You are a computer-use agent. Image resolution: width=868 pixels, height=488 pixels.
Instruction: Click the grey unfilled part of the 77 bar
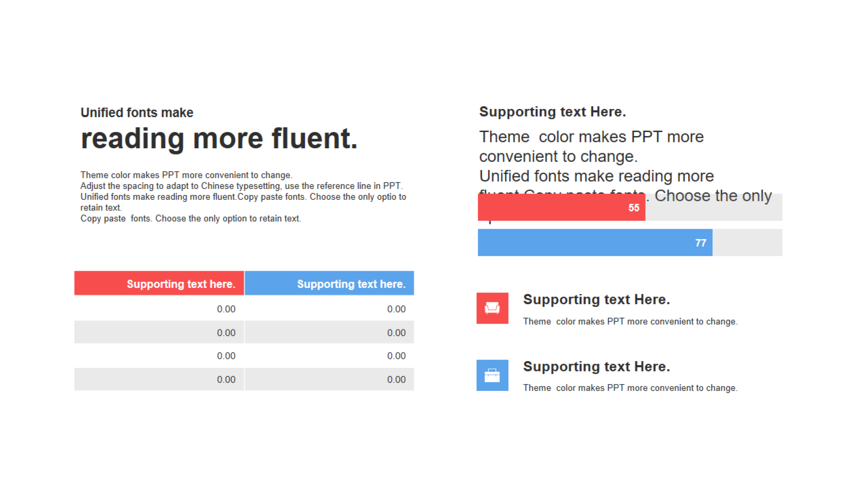click(747, 243)
